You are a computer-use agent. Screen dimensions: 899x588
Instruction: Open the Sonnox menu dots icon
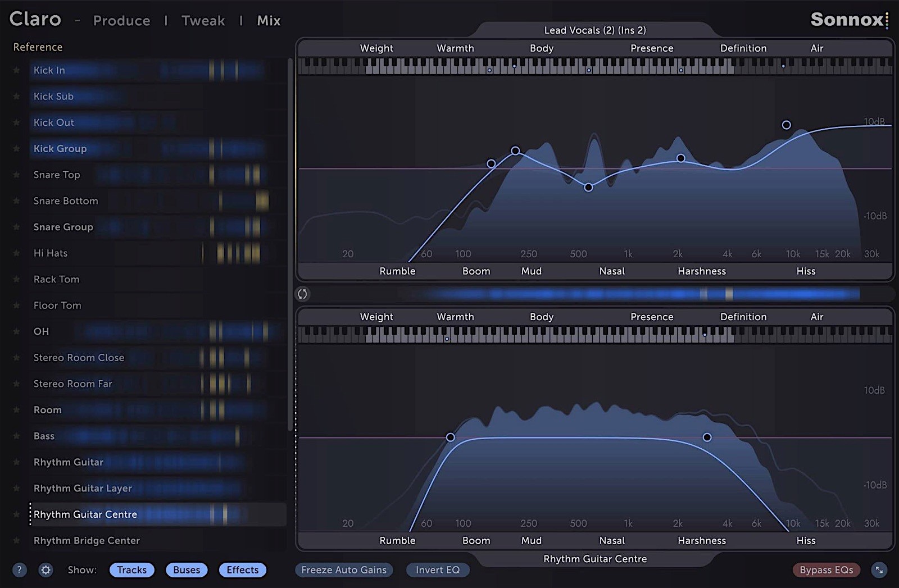click(887, 21)
